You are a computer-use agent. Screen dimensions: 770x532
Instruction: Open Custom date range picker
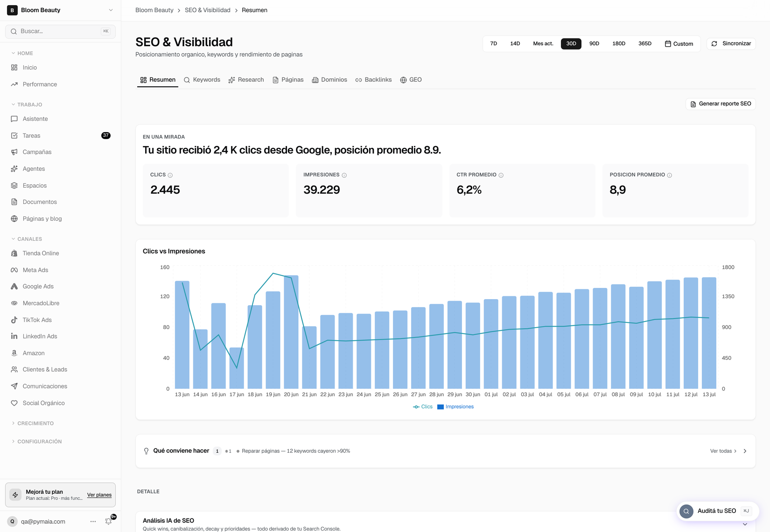[679, 44]
